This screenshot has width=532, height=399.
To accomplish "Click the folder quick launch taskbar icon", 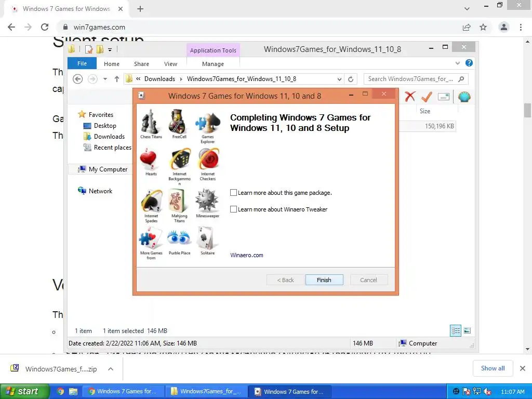I will 73,391.
